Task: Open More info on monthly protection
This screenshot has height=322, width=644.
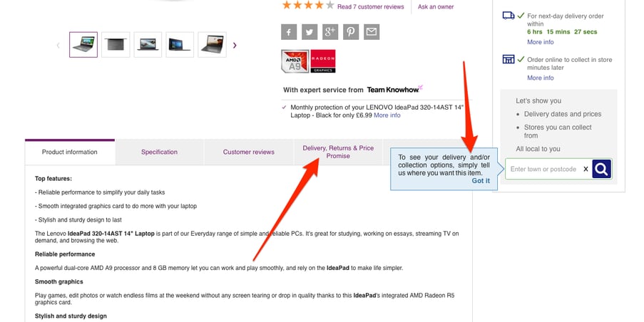Action: coord(387,115)
